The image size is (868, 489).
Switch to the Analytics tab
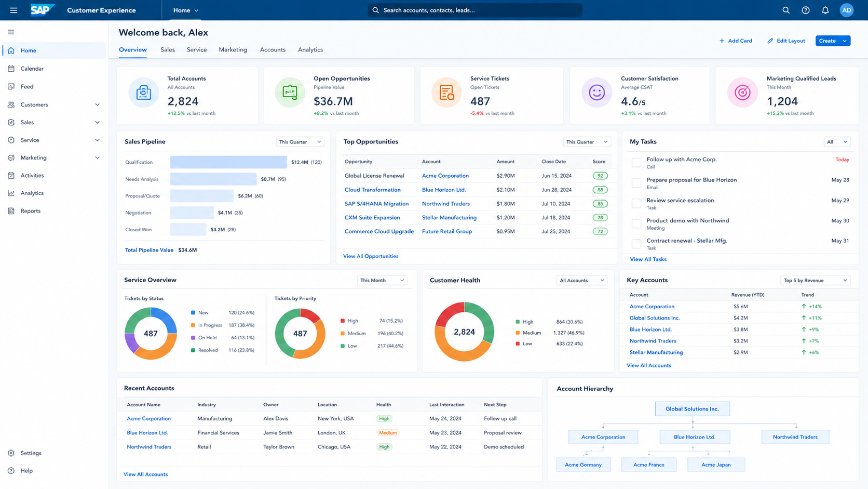coord(310,50)
